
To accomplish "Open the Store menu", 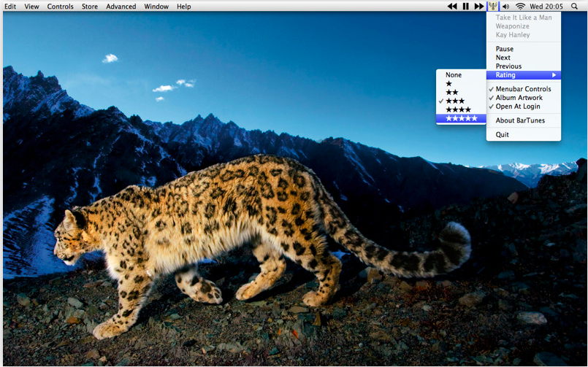I will pos(90,7).
